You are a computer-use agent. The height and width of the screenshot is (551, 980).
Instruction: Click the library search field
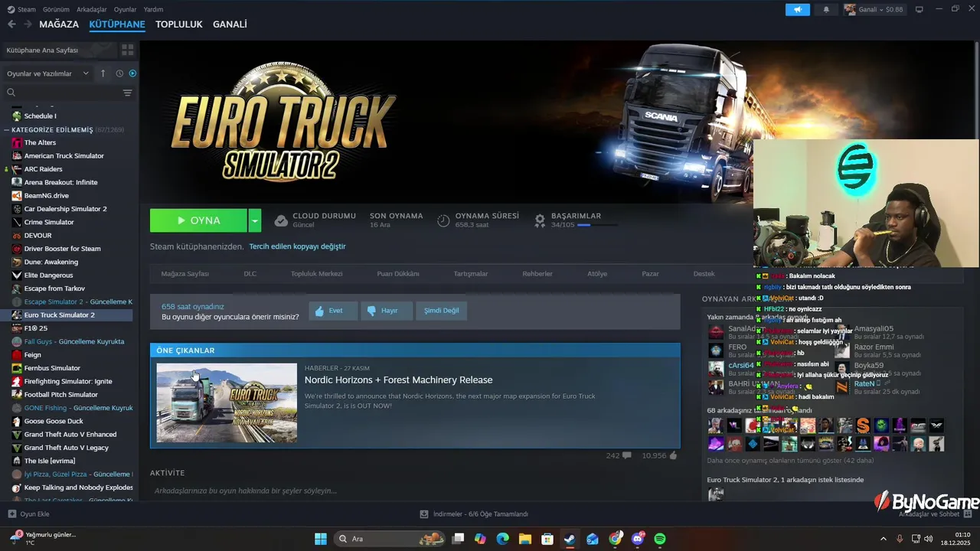click(x=63, y=93)
